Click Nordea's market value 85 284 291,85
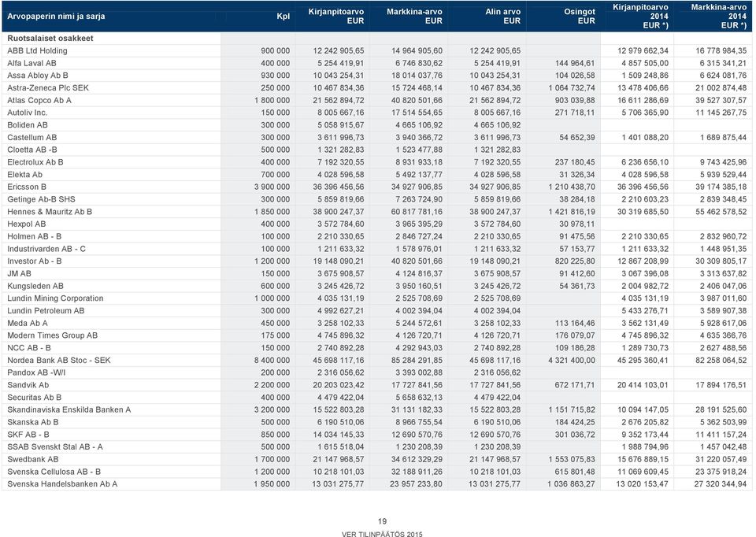Viewport: 756px width, 537px height. pyautogui.click(x=417, y=360)
